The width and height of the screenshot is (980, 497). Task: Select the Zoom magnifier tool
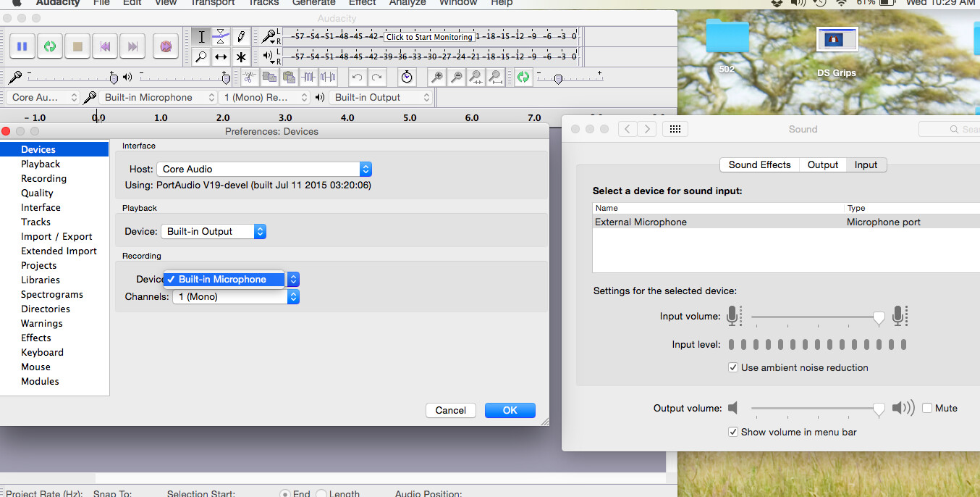coord(201,57)
